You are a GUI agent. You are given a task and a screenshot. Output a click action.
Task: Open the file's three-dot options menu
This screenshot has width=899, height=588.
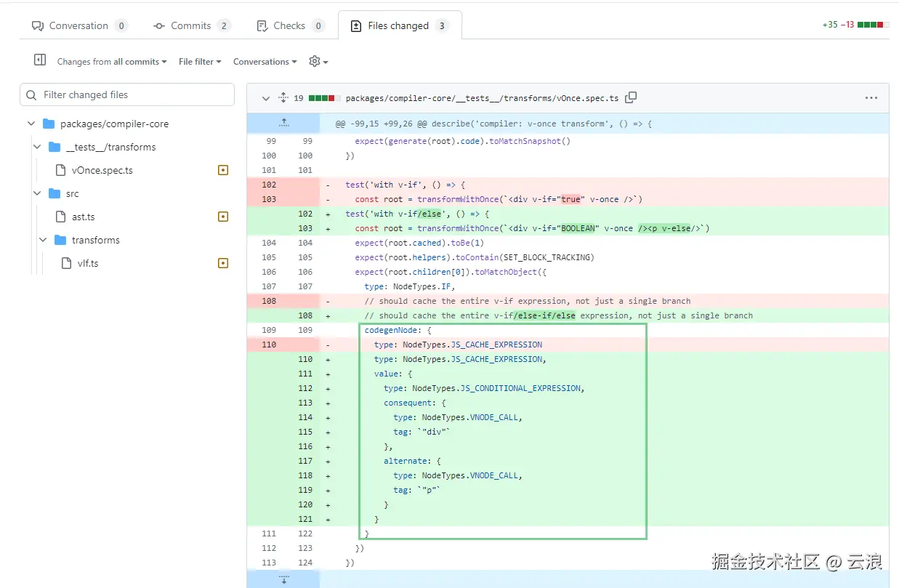[871, 98]
